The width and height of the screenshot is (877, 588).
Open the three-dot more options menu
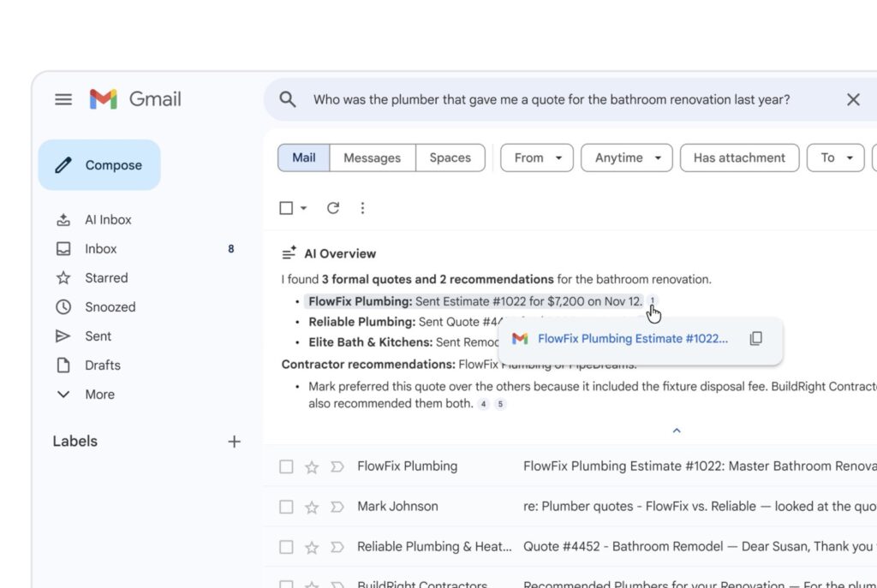pyautogui.click(x=362, y=208)
